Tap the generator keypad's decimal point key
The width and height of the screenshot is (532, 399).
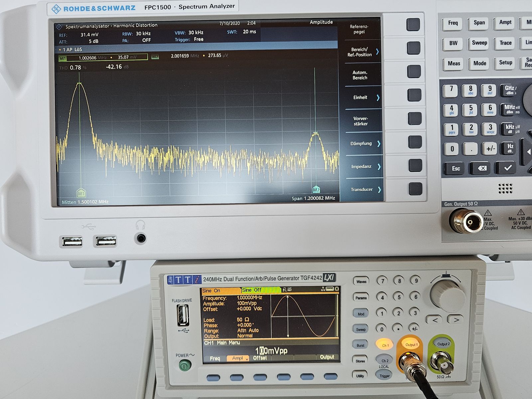pos(398,328)
